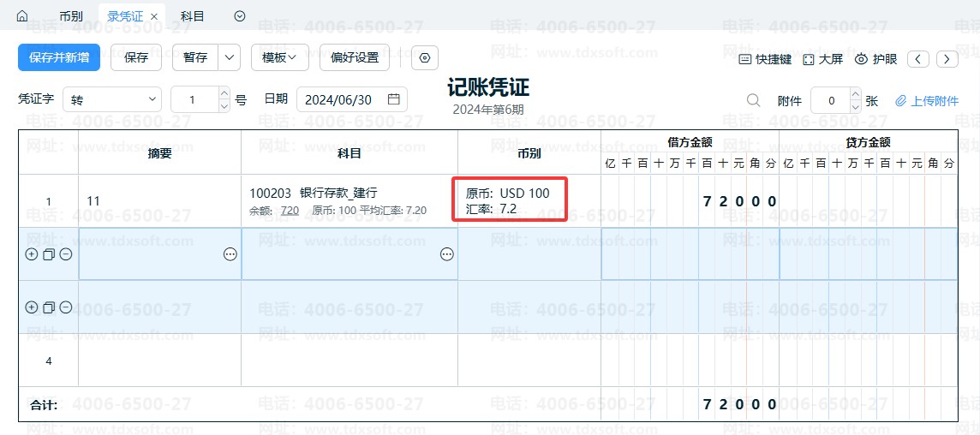Click the search magnifier icon near 附件
The width and height of the screenshot is (980, 435).
(753, 100)
